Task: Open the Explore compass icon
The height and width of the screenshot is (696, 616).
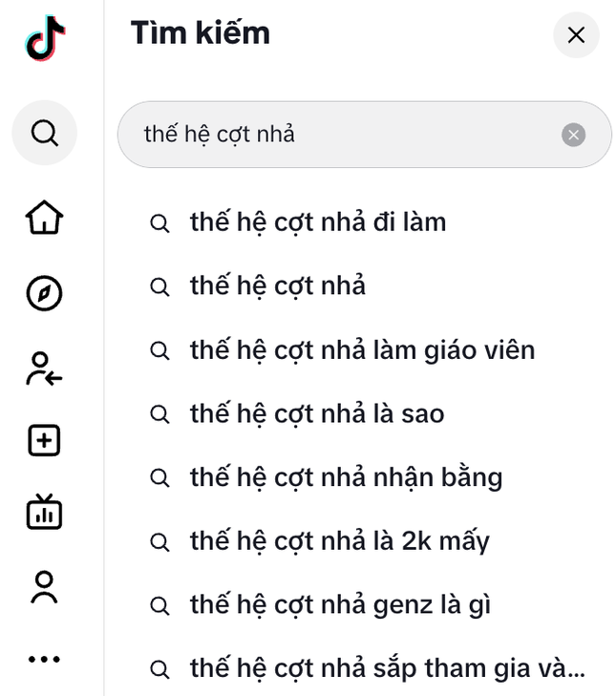Action: (44, 293)
